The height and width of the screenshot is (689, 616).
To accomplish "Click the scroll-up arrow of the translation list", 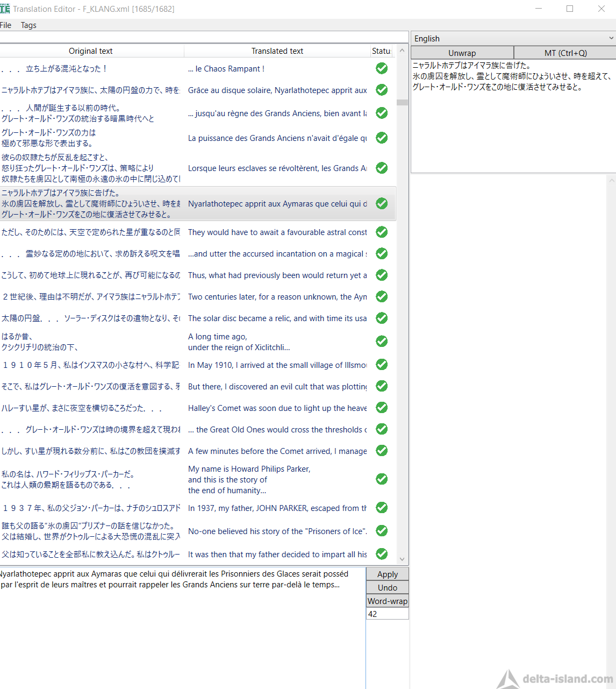I will (402, 51).
